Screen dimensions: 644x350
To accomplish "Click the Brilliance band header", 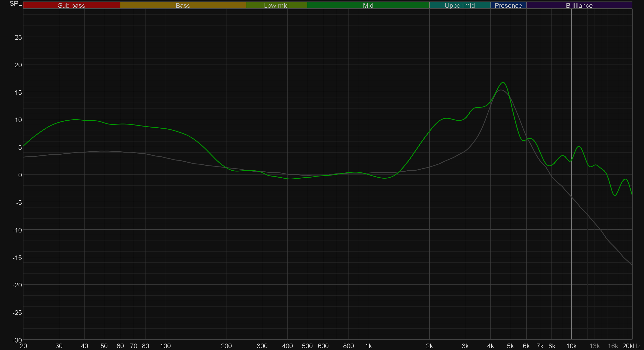I will [579, 5].
